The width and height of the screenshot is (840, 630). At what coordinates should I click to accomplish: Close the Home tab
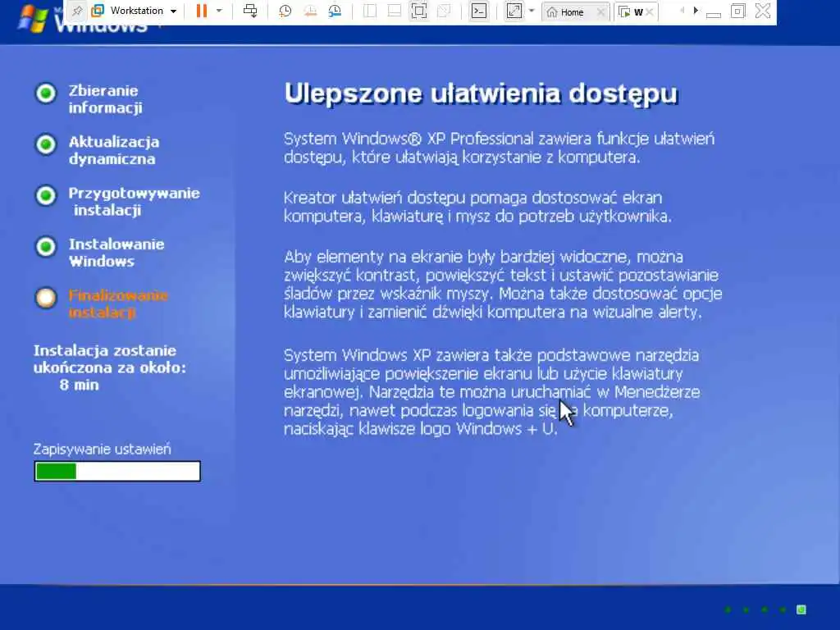point(601,11)
